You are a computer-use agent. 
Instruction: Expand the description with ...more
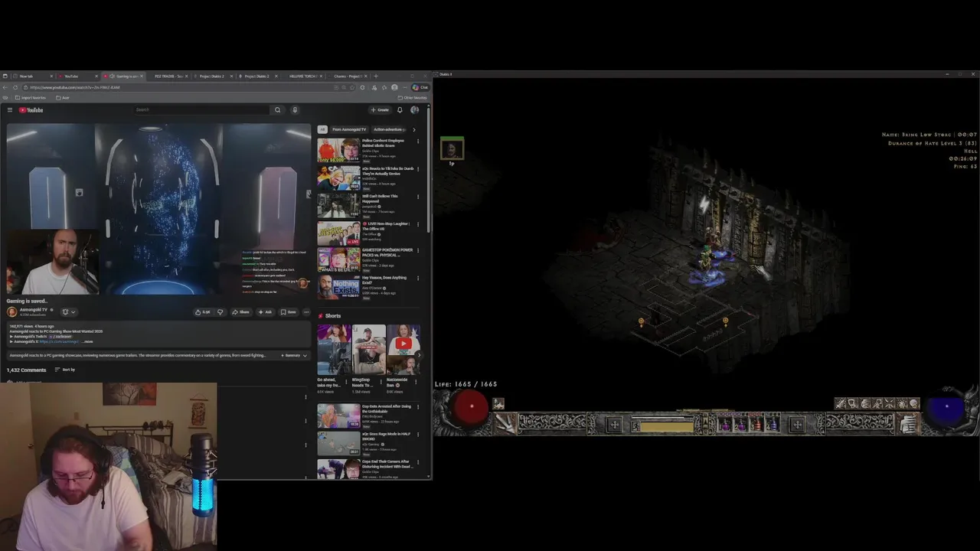(x=88, y=341)
